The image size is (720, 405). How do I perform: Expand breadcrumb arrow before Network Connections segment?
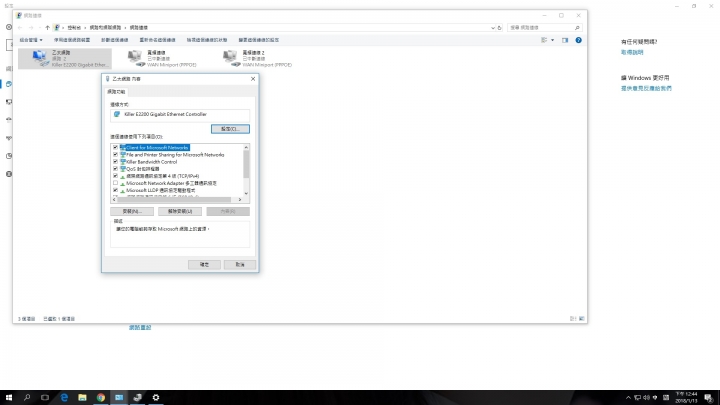tap(125, 28)
